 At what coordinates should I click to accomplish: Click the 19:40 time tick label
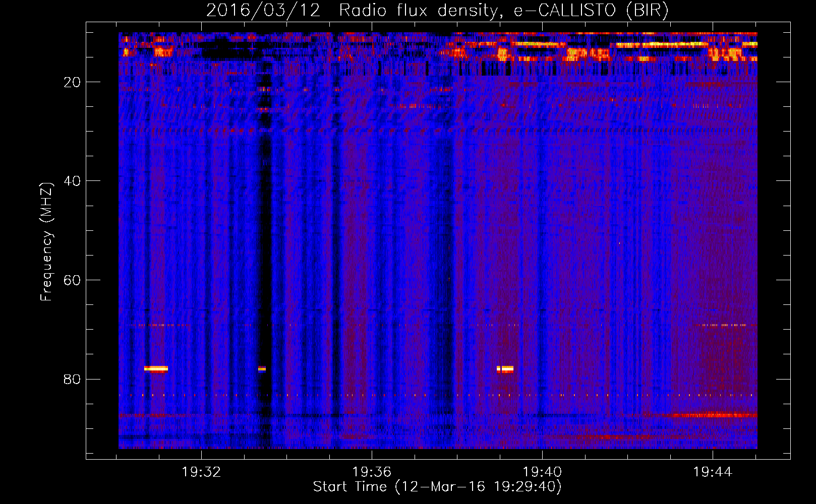point(542,472)
